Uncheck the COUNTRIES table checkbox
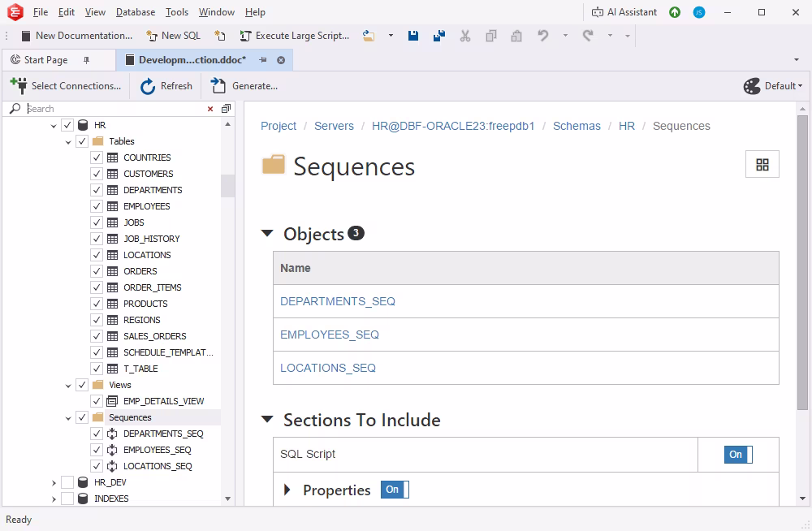Screen dimensions: 812x531 tap(97, 158)
